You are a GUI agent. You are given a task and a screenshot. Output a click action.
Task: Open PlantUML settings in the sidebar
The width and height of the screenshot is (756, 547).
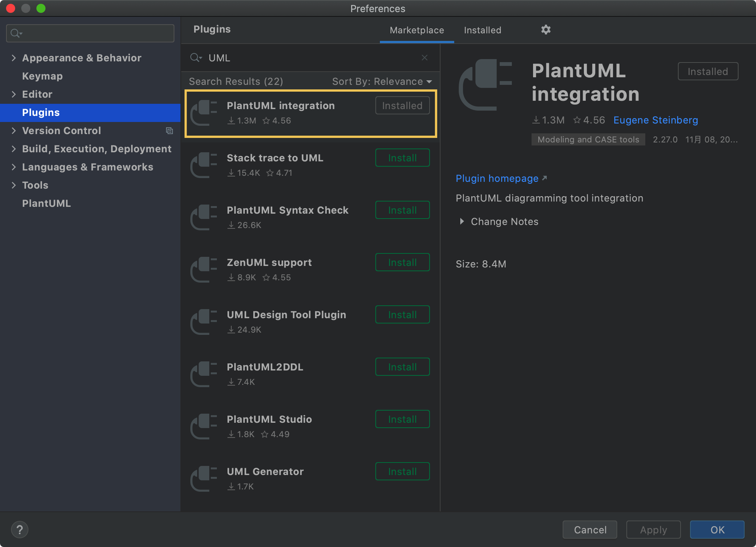46,203
